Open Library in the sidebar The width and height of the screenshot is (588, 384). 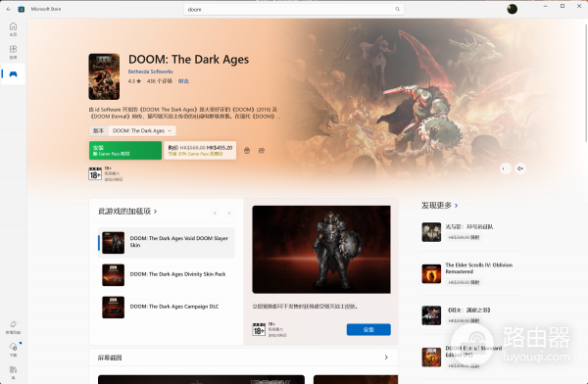pos(13,372)
